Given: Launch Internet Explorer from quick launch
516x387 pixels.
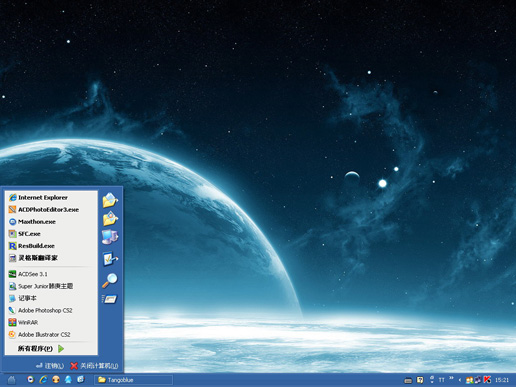Looking at the screenshot, I should (x=43, y=379).
